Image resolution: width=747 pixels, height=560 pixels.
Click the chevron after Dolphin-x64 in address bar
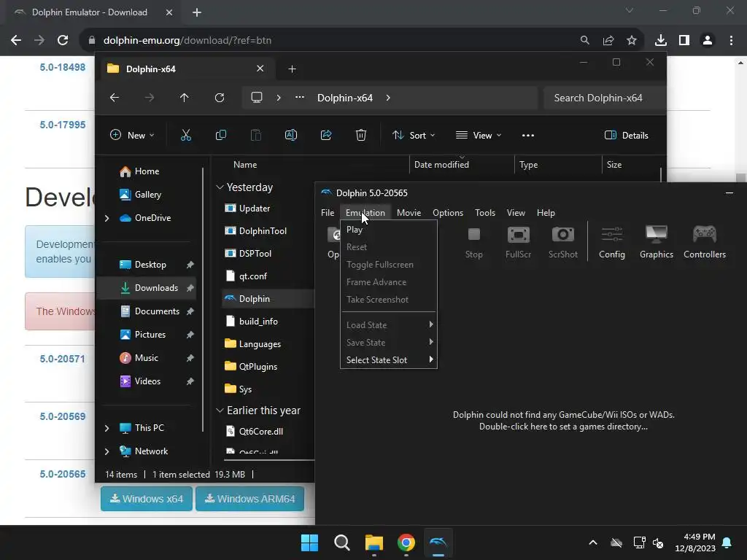[388, 98]
